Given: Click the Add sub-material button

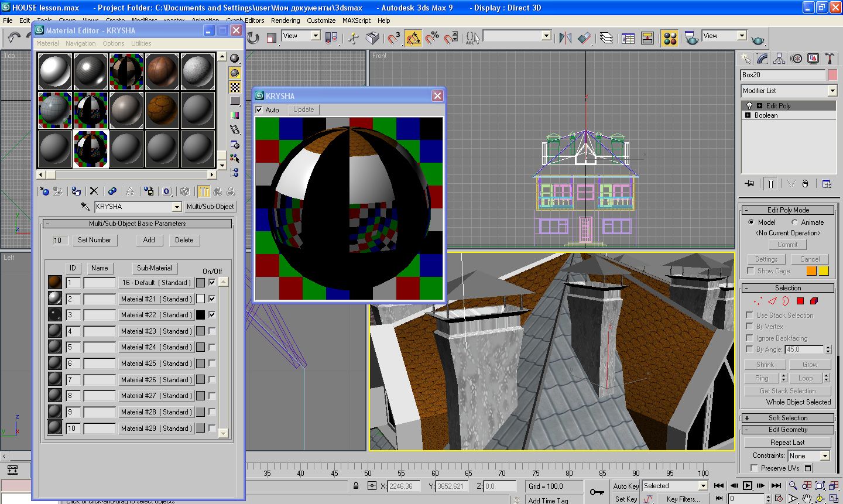Looking at the screenshot, I should [x=149, y=240].
